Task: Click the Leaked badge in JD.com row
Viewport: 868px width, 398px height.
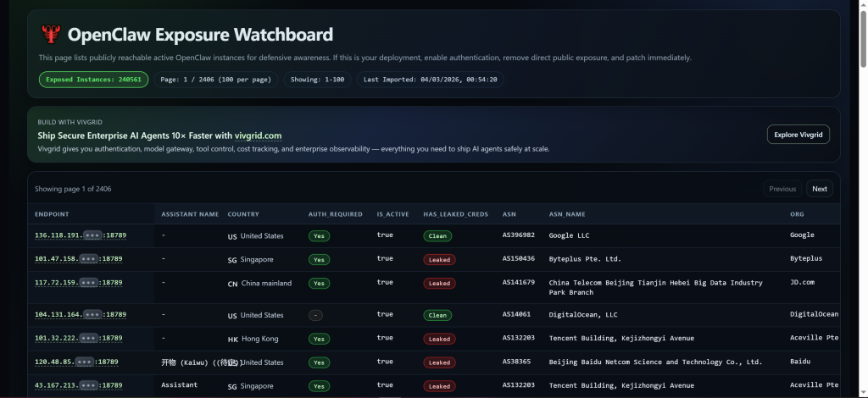Action: [x=440, y=284]
